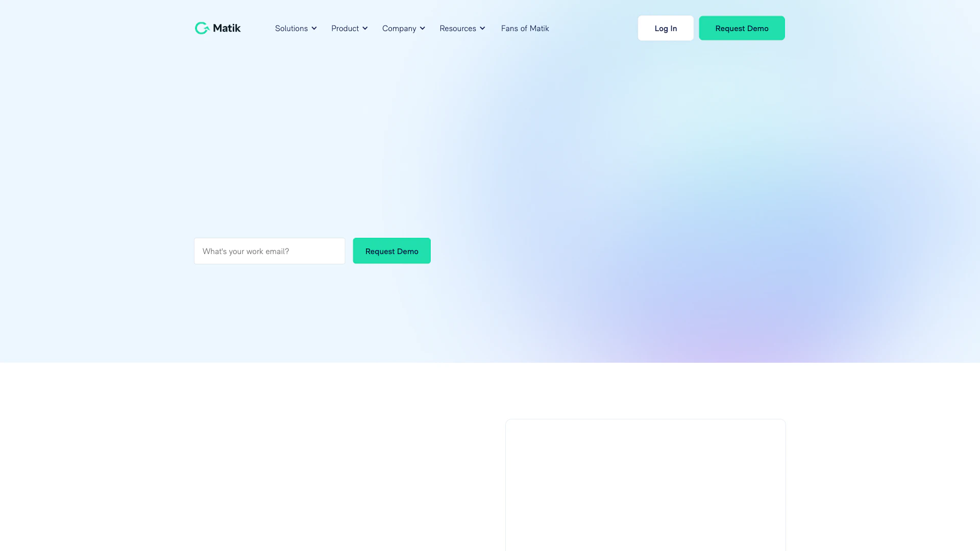The height and width of the screenshot is (551, 980).
Task: Click the Log In button
Action: click(665, 28)
